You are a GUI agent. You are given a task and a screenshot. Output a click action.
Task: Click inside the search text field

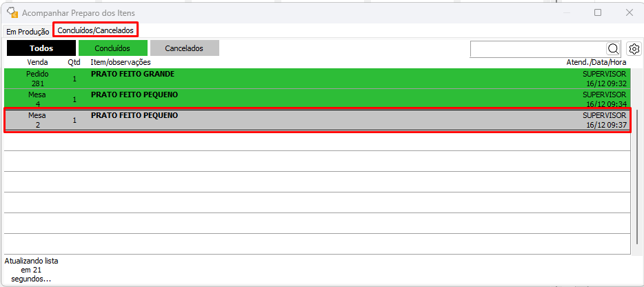538,49
